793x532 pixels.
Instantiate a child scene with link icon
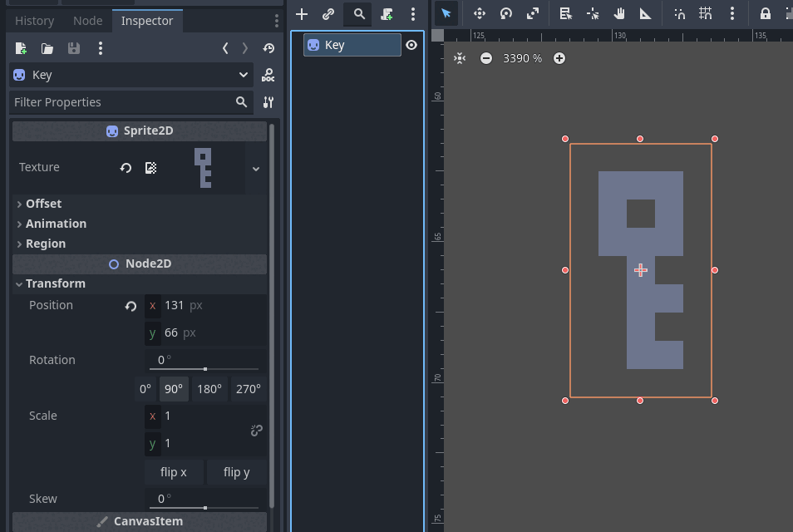(328, 14)
